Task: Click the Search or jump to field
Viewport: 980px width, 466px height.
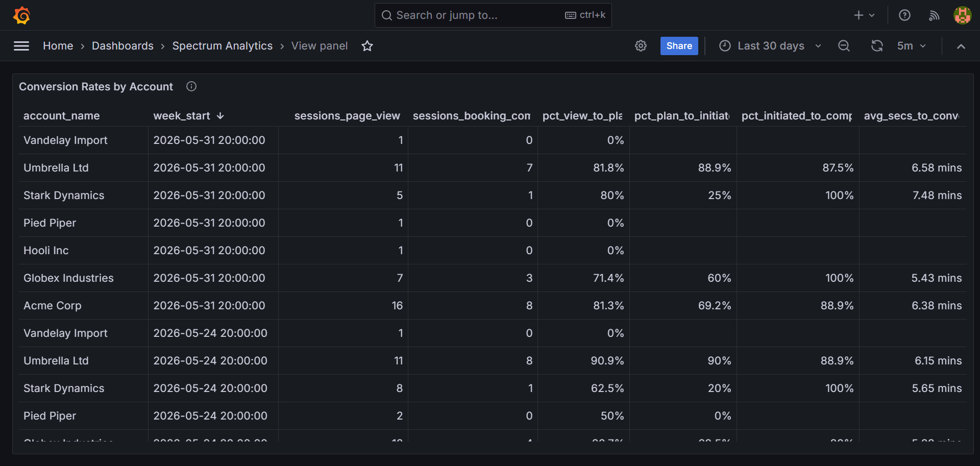Action: [493, 15]
